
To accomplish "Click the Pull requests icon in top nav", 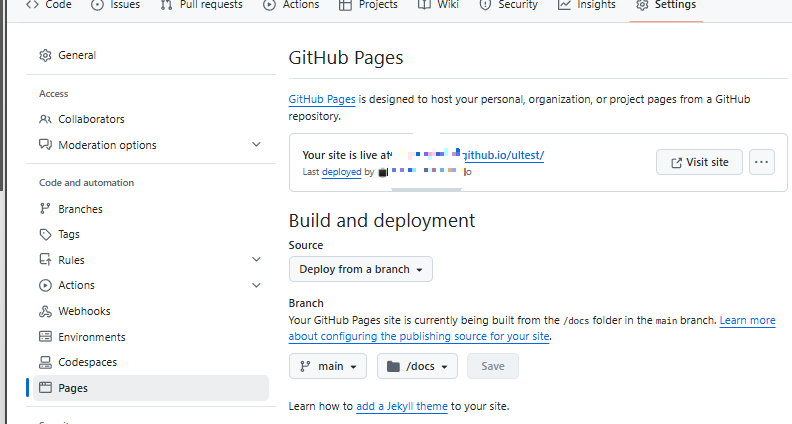I will click(x=166, y=5).
